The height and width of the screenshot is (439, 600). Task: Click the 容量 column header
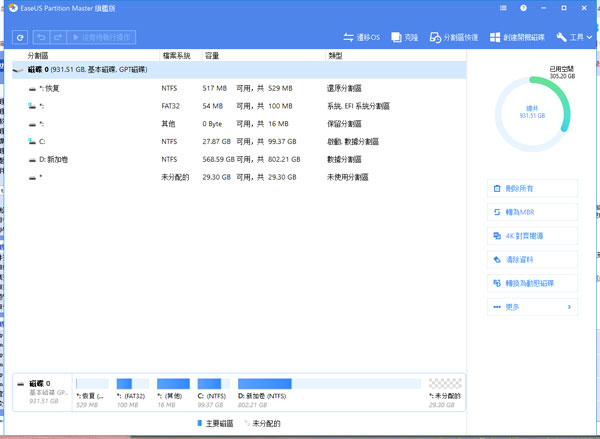click(212, 55)
